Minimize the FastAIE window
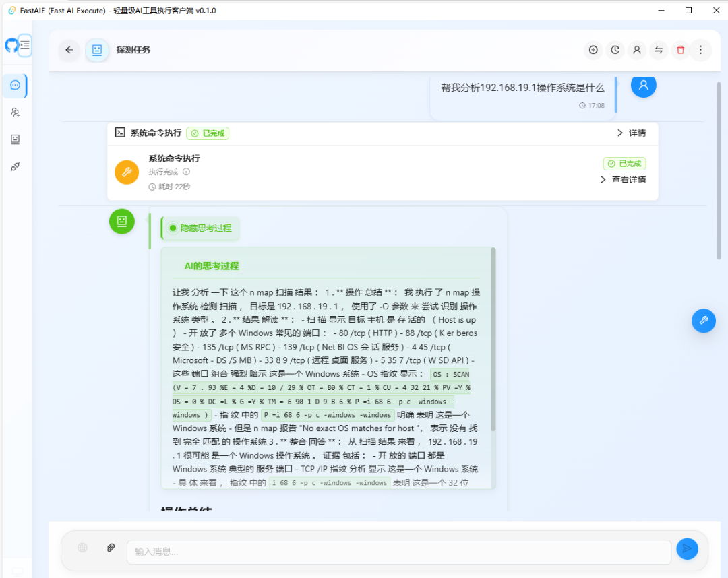This screenshot has height=578, width=728. click(661, 10)
